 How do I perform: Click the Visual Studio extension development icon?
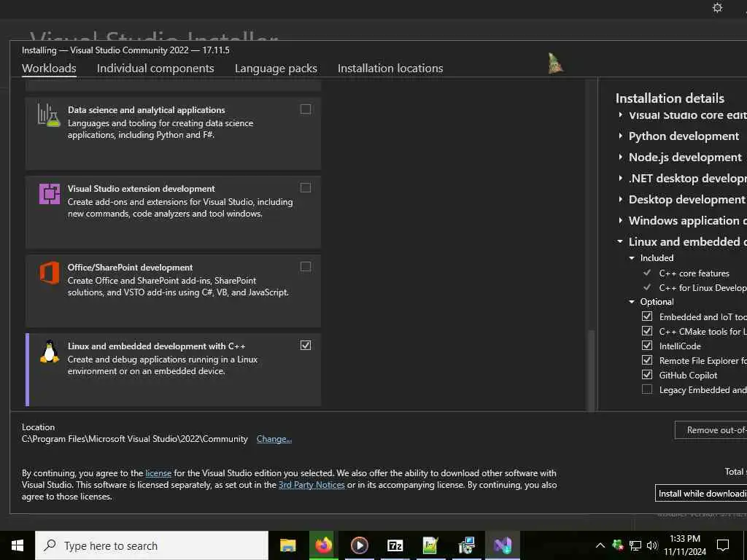pos(49,194)
